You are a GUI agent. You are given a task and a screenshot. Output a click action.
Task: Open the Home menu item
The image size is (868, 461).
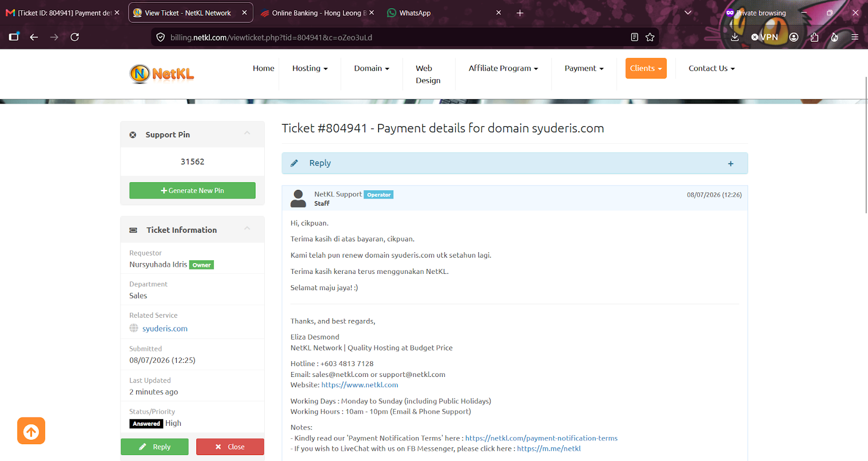(x=264, y=68)
